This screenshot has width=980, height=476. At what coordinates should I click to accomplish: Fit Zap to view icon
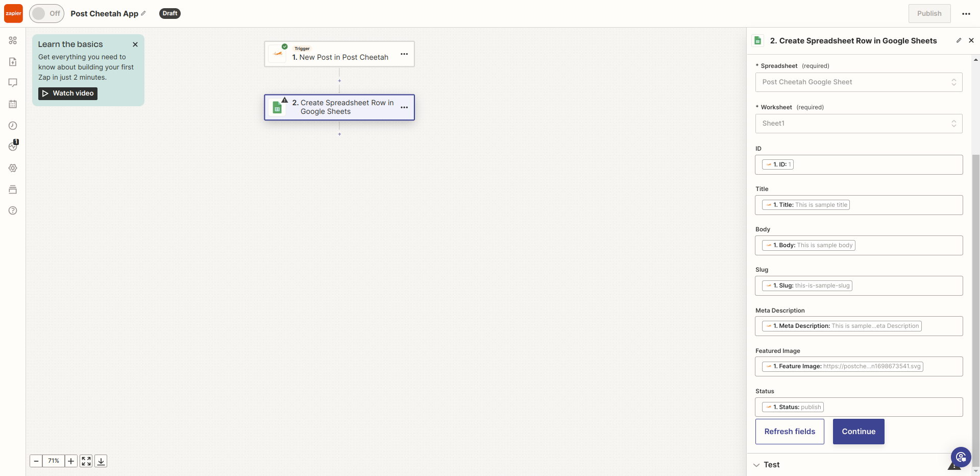coord(86,461)
